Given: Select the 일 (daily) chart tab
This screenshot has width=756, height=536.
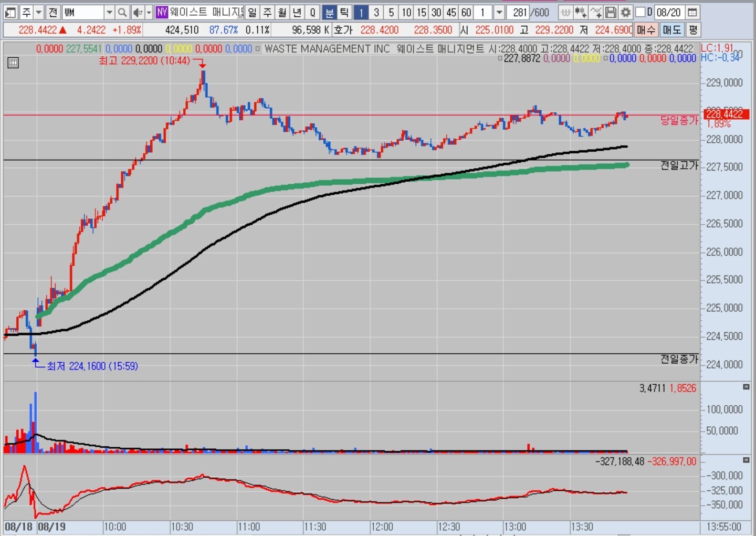Looking at the screenshot, I should pyautogui.click(x=252, y=12).
